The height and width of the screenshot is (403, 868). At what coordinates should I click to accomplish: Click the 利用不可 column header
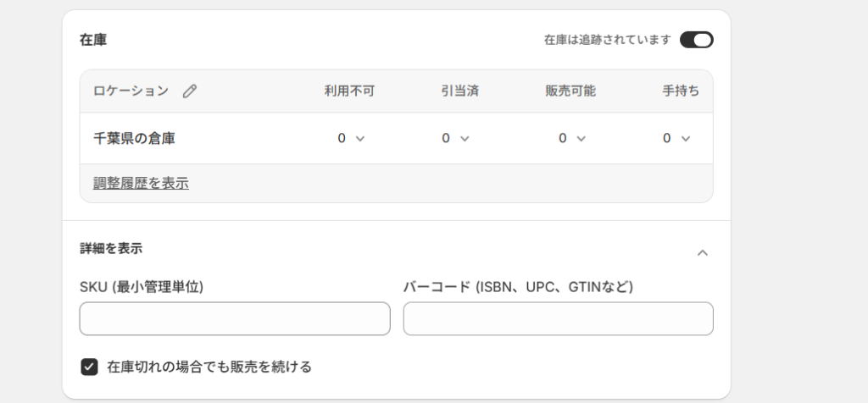coord(349,91)
